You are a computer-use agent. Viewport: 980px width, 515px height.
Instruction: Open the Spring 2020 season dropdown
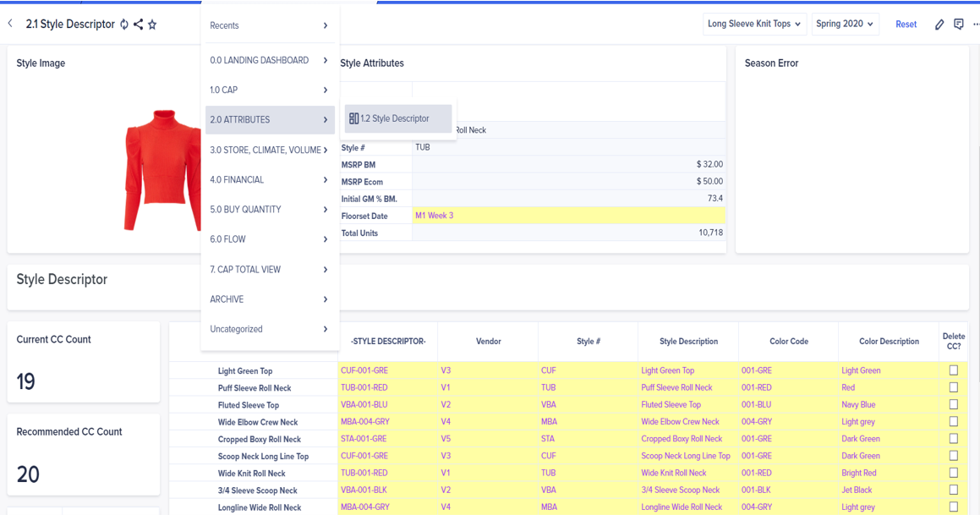[845, 24]
